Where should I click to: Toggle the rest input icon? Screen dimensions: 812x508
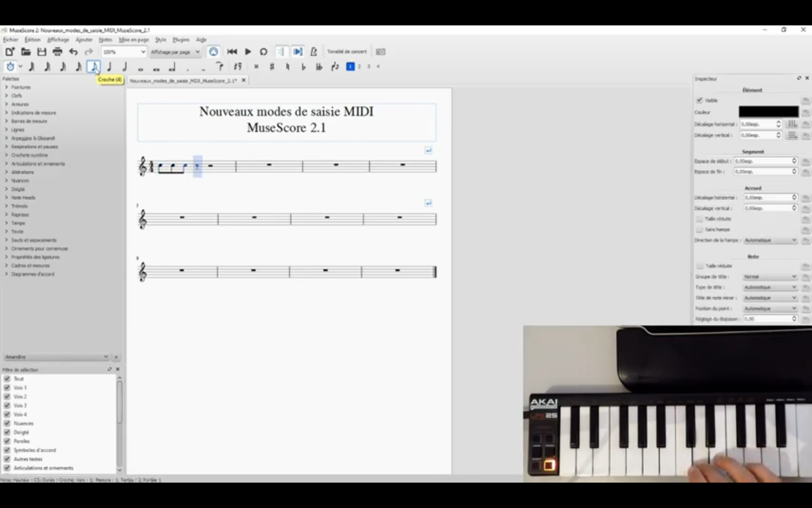pyautogui.click(x=237, y=66)
